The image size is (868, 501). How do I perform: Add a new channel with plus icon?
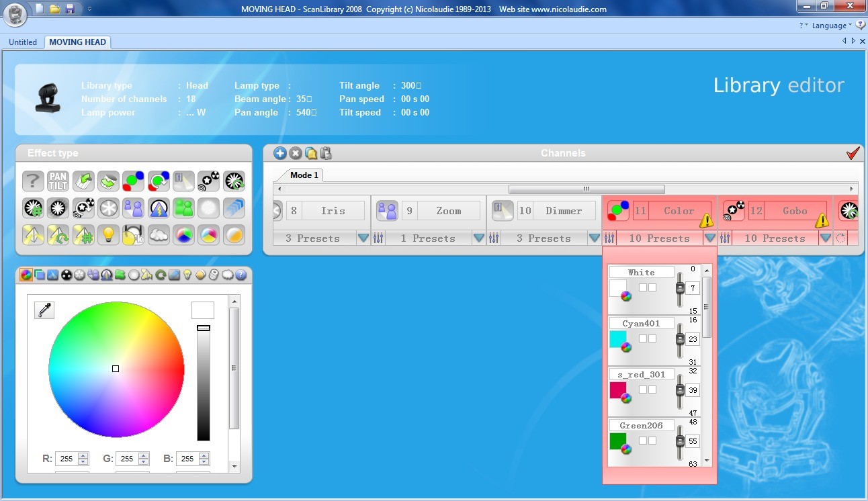pyautogui.click(x=280, y=153)
